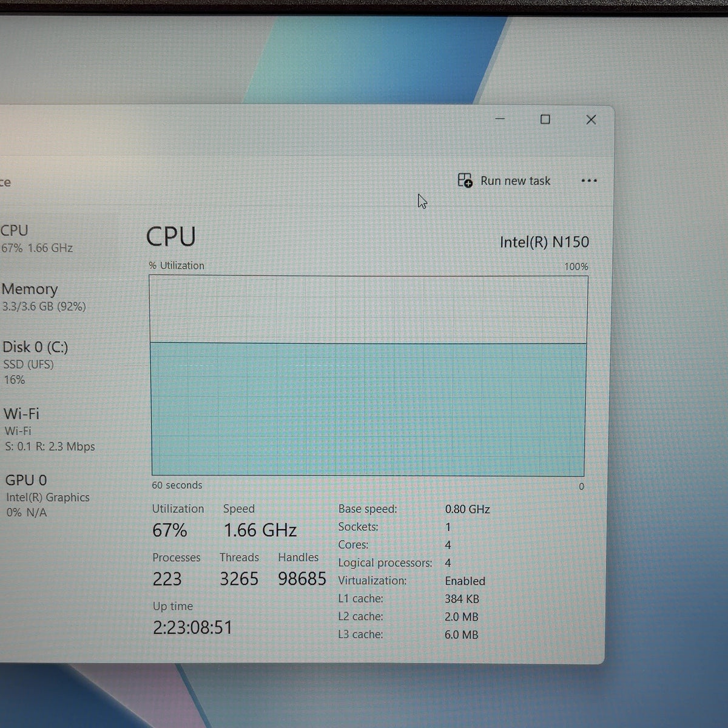This screenshot has height=728, width=728.
Task: Close the Task Manager window
Action: tap(591, 120)
